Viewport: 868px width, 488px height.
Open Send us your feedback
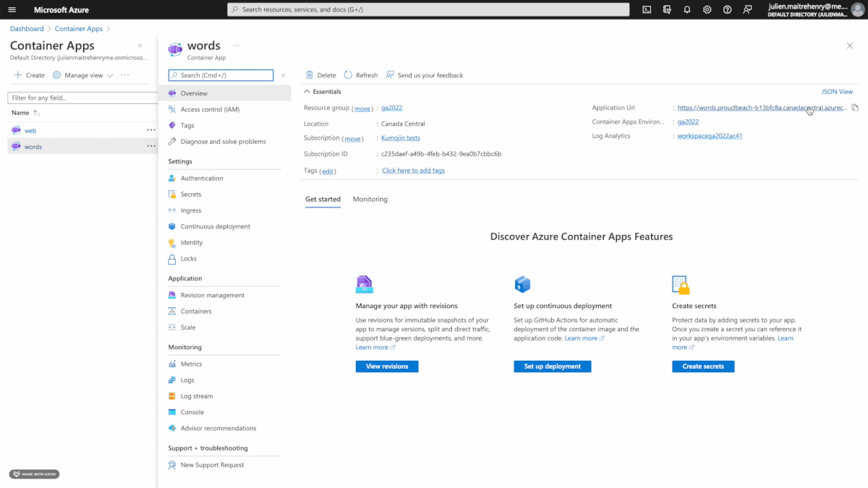[x=425, y=75]
